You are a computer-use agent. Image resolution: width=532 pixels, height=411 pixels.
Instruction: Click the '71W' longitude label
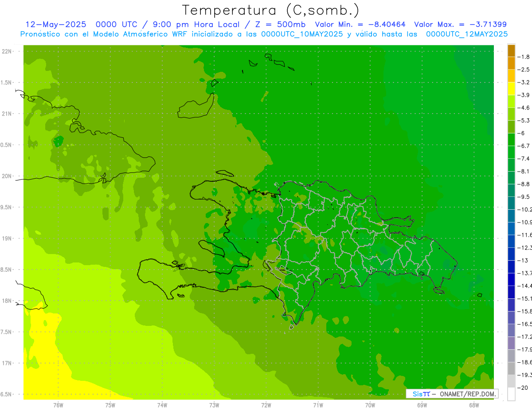tap(318, 405)
